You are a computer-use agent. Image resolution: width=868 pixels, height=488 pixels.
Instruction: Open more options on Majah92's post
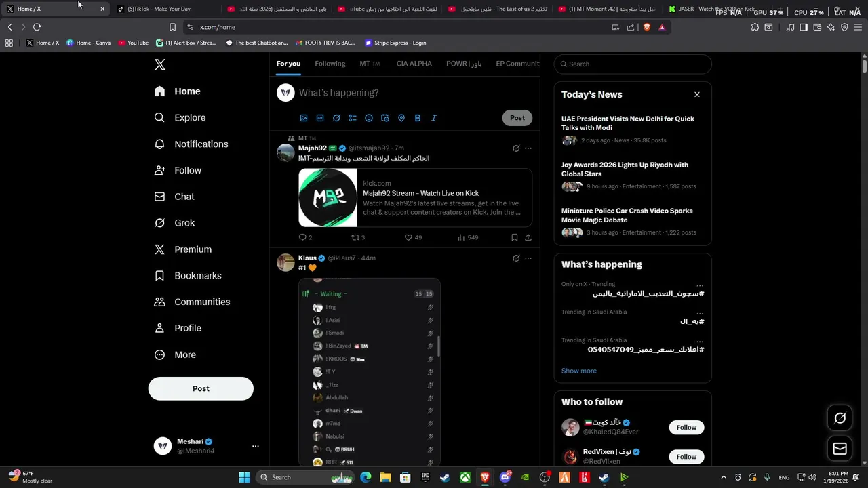coord(528,148)
